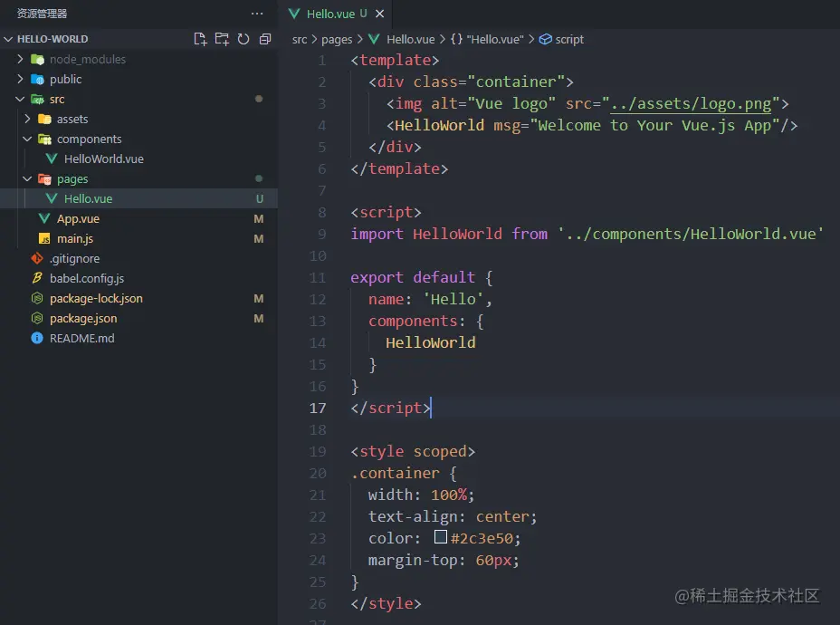Screen dimensions: 840x625
Task: Open the #2c3e50 color swatch picker
Action: 440,536
